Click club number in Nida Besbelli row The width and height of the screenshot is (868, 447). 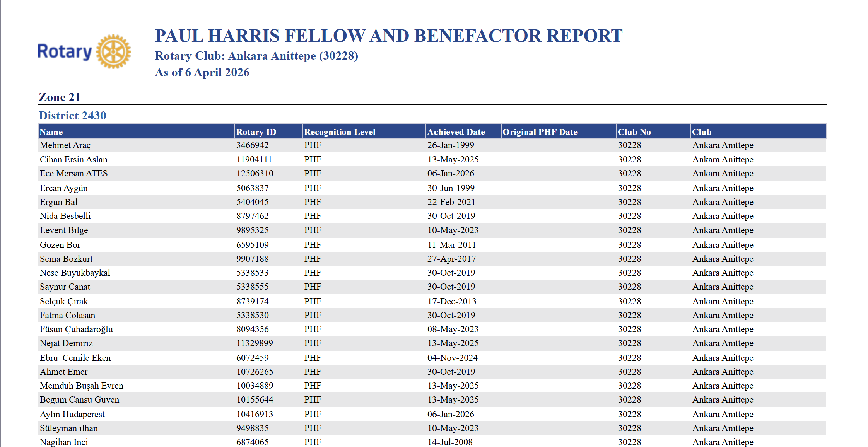[629, 216]
